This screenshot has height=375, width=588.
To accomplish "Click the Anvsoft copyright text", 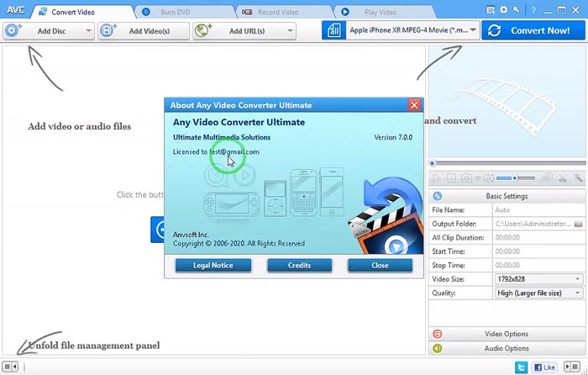I will point(239,239).
